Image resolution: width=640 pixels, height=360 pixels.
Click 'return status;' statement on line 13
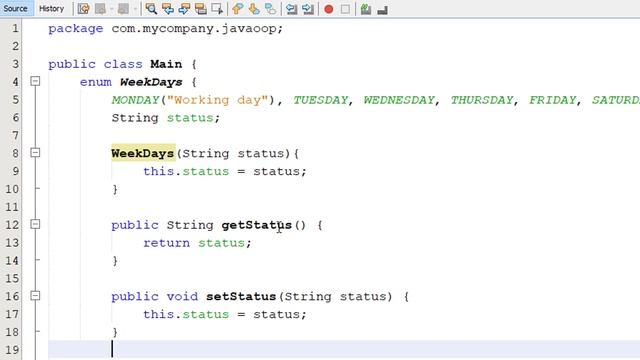click(x=197, y=243)
